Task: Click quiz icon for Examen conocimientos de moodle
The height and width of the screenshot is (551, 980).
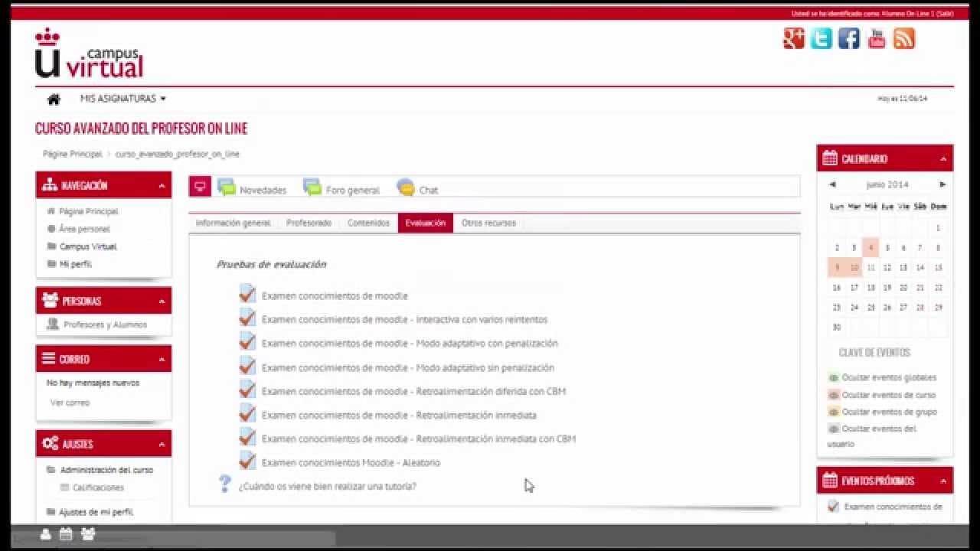Action: click(247, 294)
